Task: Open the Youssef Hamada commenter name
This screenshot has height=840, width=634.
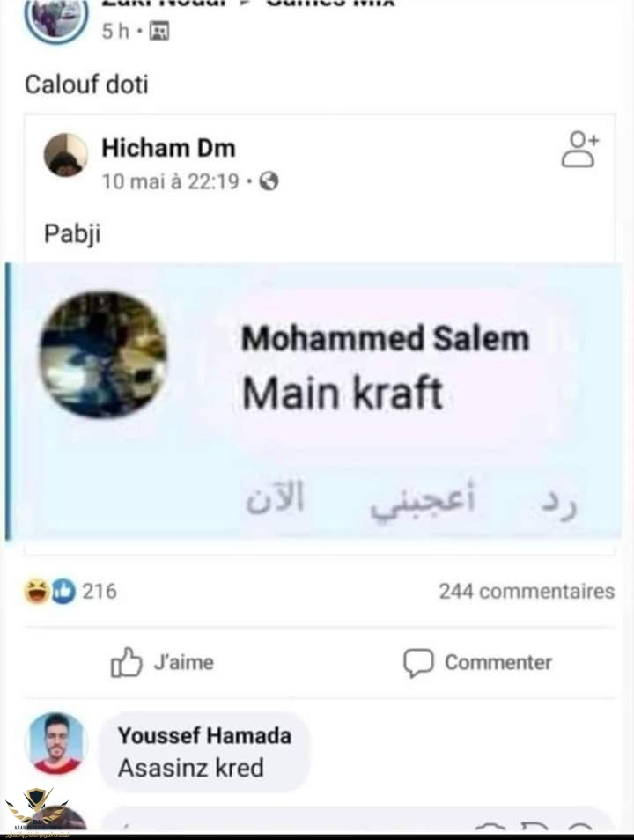Action: coord(204,735)
